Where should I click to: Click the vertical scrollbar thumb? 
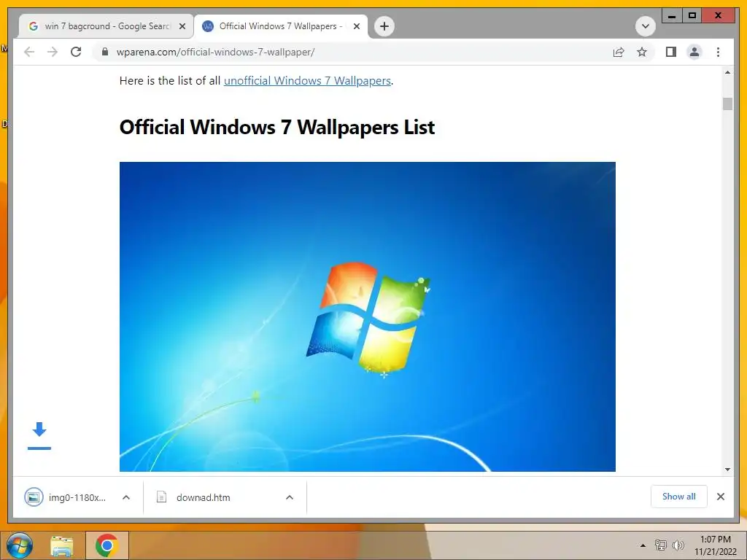click(727, 104)
